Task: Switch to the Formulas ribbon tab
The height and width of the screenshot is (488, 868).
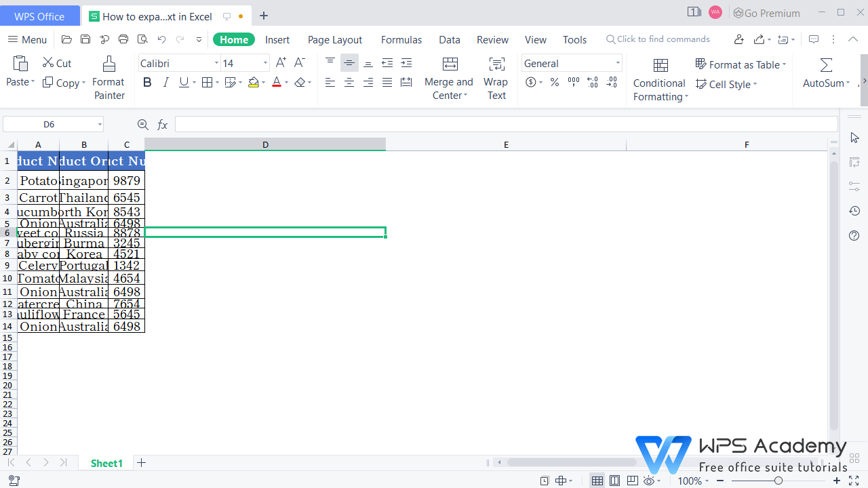Action: (401, 39)
